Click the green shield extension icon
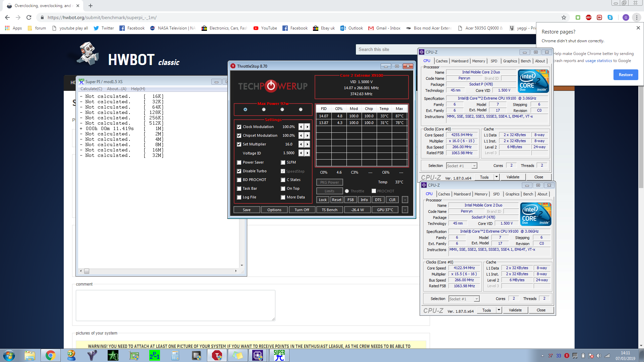 click(578, 17)
